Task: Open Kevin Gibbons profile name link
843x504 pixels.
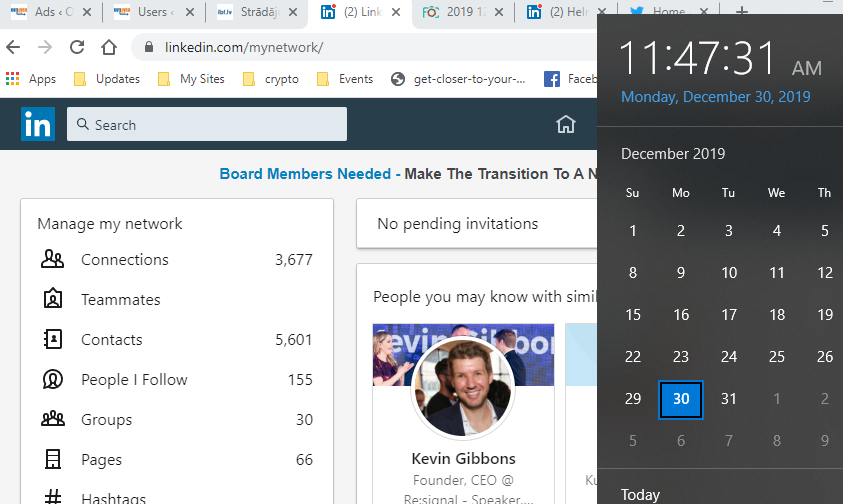Action: point(463,459)
